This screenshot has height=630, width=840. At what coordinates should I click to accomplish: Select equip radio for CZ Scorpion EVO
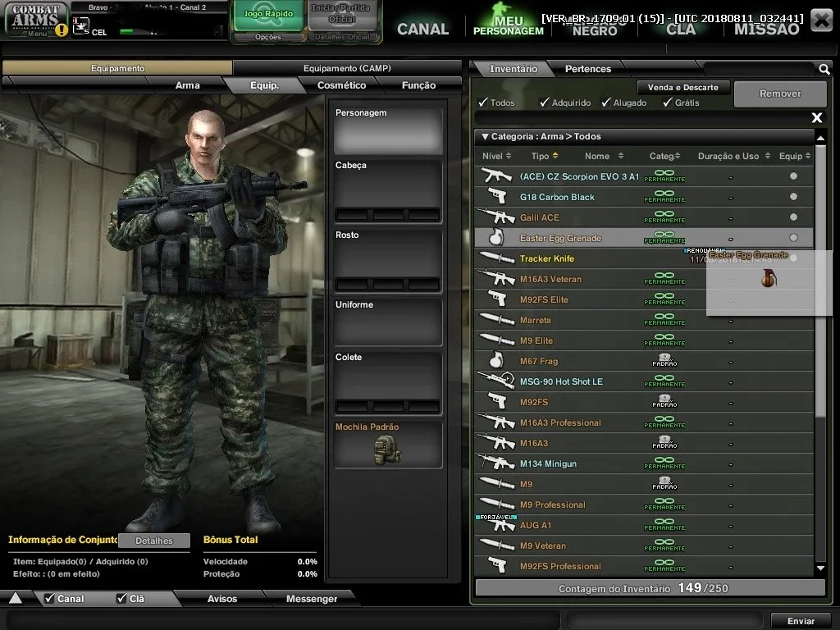point(793,176)
